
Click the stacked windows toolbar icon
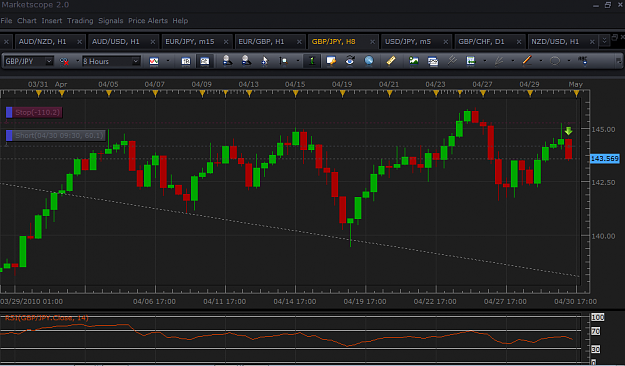433,61
